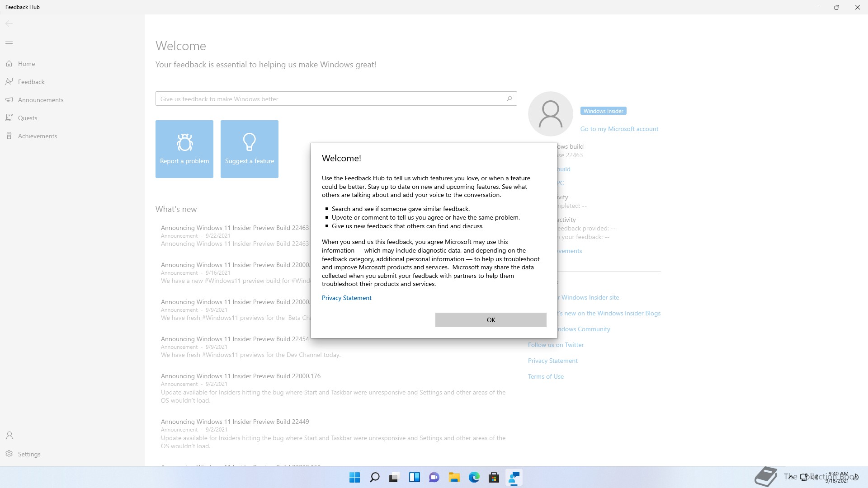Click OK in the Welcome dialog

click(491, 320)
